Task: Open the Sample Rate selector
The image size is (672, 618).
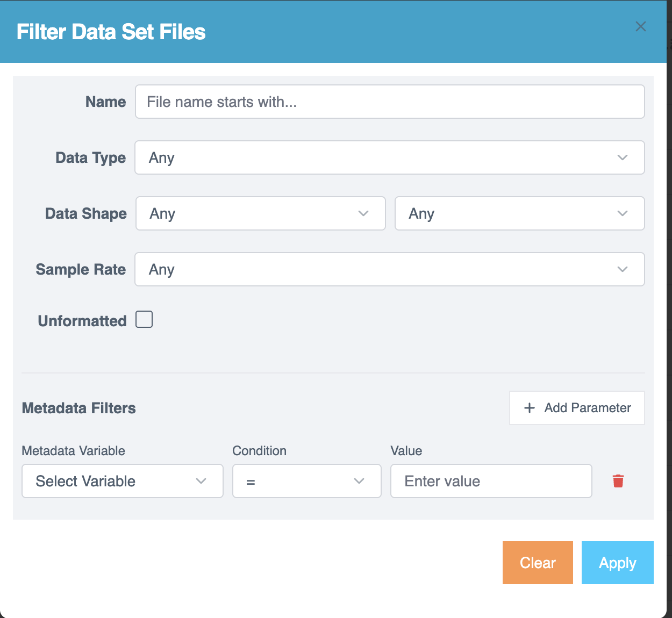Action: pyautogui.click(x=390, y=269)
